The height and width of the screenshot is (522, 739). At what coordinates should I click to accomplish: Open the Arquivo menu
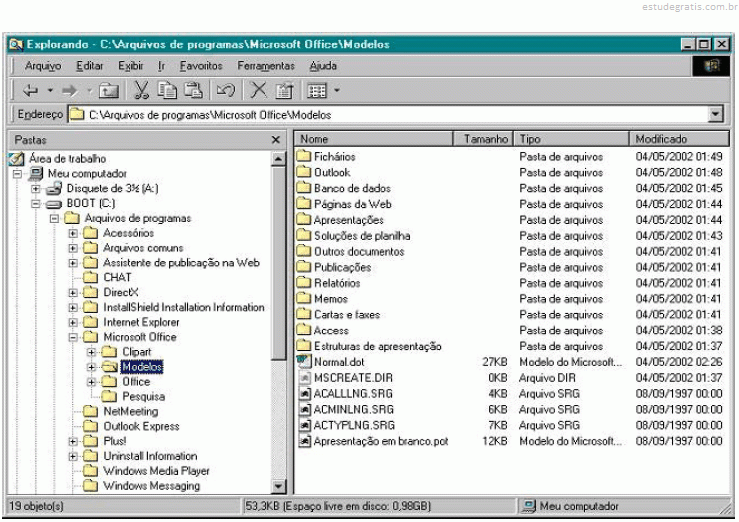pyautogui.click(x=43, y=66)
